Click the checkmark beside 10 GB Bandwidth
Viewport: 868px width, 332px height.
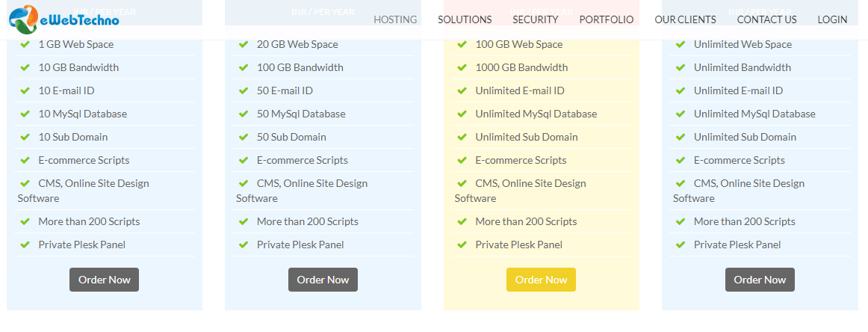(x=25, y=67)
